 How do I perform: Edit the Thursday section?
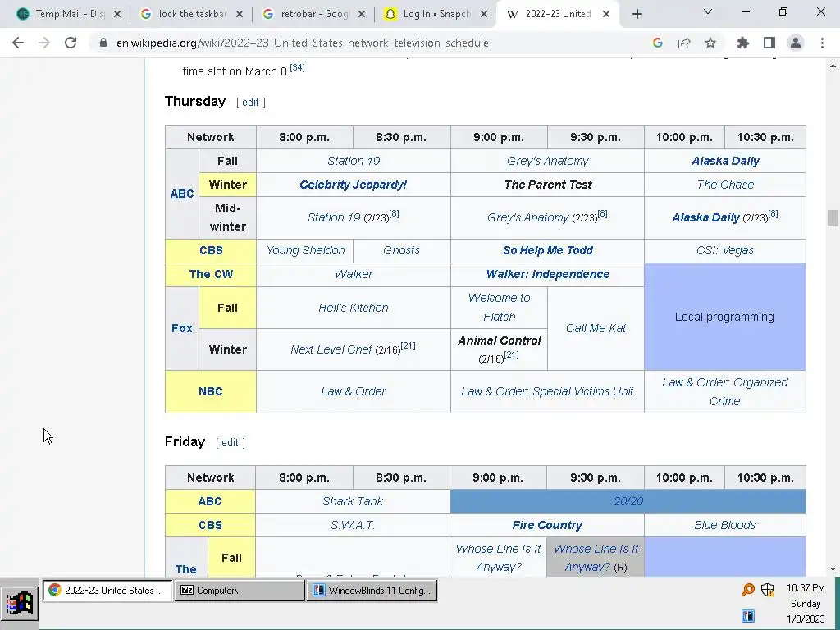click(250, 103)
